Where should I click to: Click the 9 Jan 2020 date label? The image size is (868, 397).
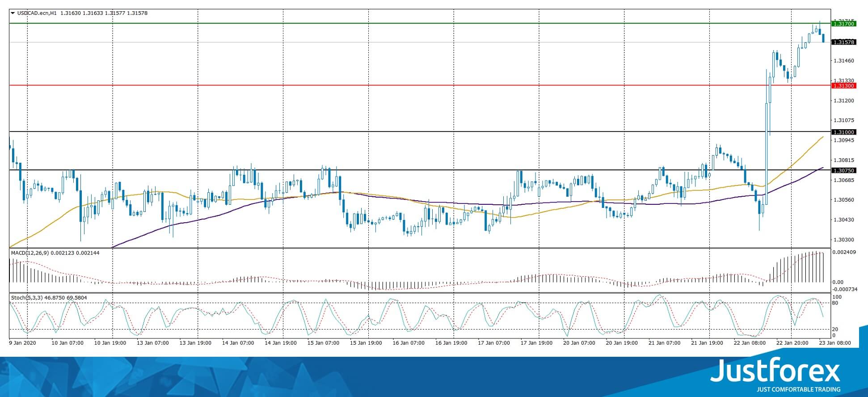(22, 343)
